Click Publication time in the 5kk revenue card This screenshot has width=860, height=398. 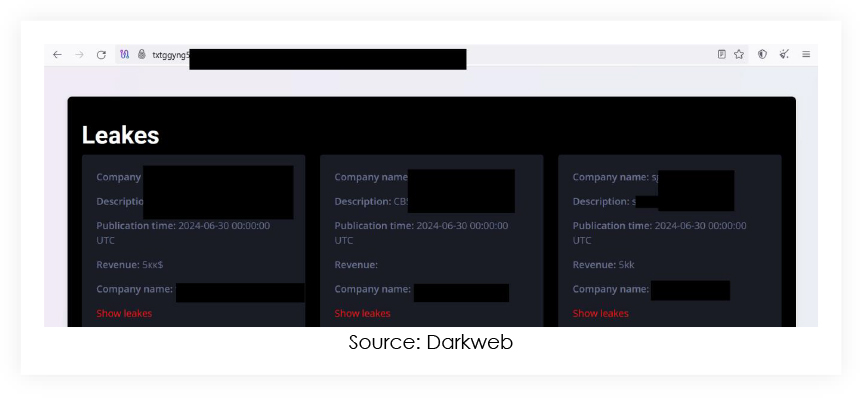click(x=659, y=233)
